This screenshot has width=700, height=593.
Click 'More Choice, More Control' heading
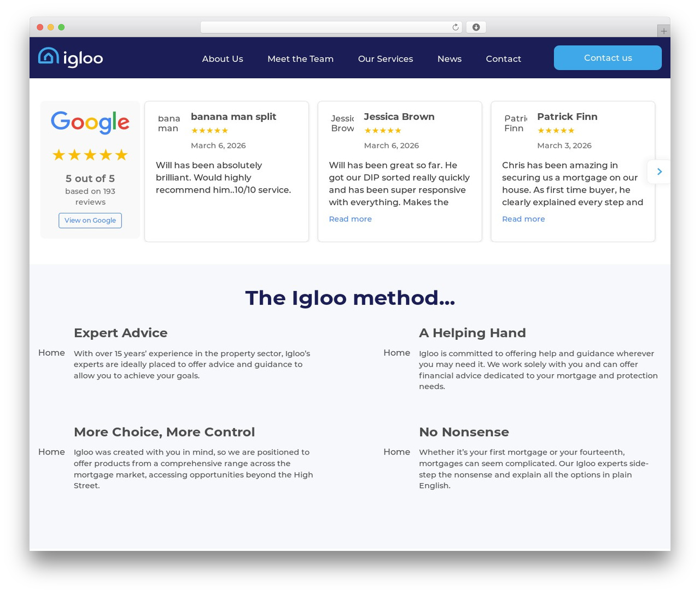[x=164, y=432]
